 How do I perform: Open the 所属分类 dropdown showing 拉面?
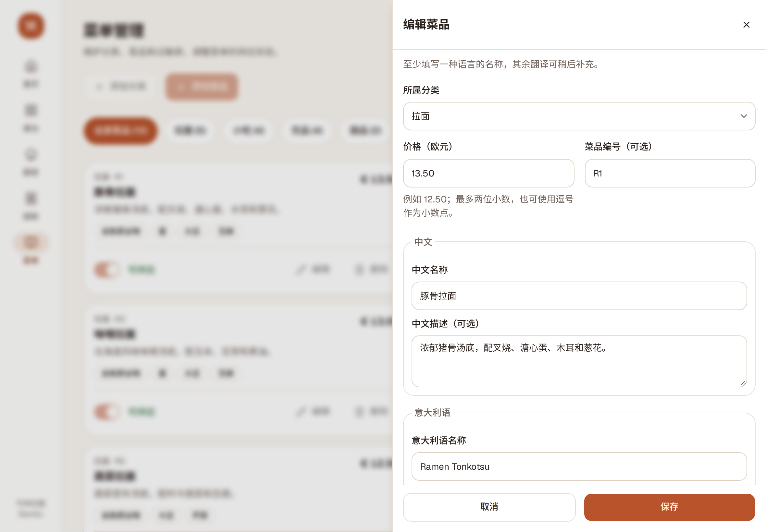click(579, 116)
